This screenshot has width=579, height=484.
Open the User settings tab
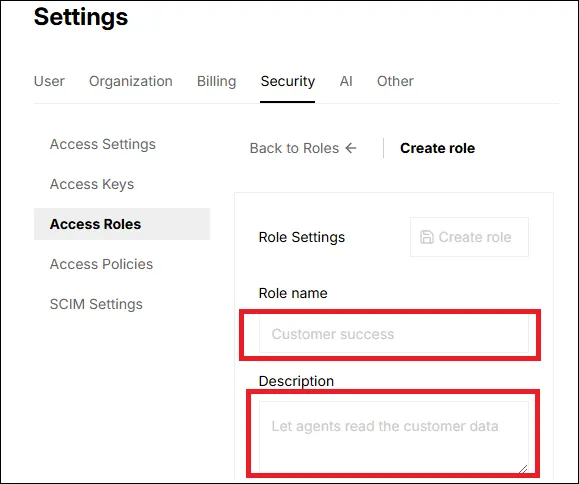click(x=49, y=81)
